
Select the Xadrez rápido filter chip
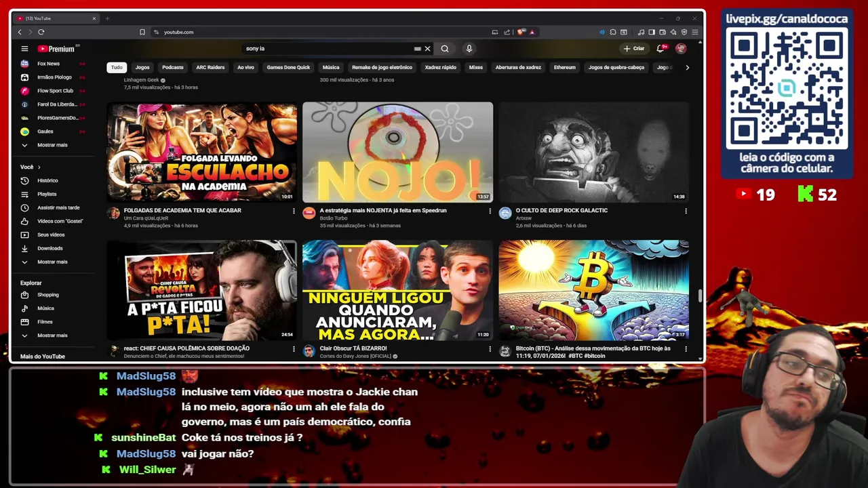click(441, 68)
